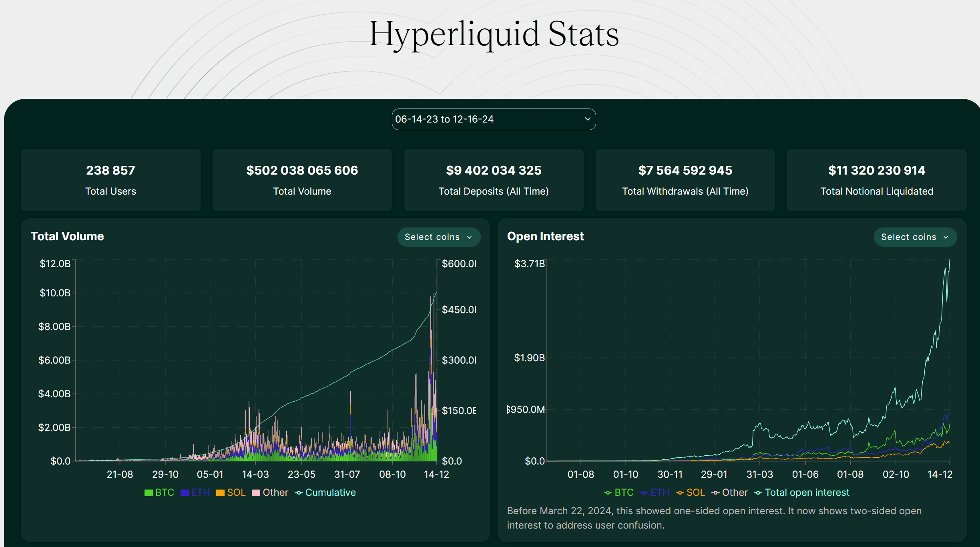Click BTC line marker in Open Interest legend
980x547 pixels.
[608, 493]
